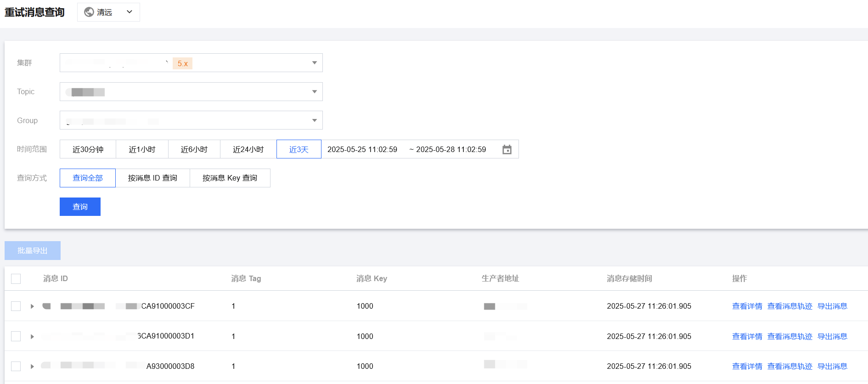Viewport: 868px width, 384px height.
Task: Click 查看消息轨迹 for the second message
Action: [x=789, y=337]
